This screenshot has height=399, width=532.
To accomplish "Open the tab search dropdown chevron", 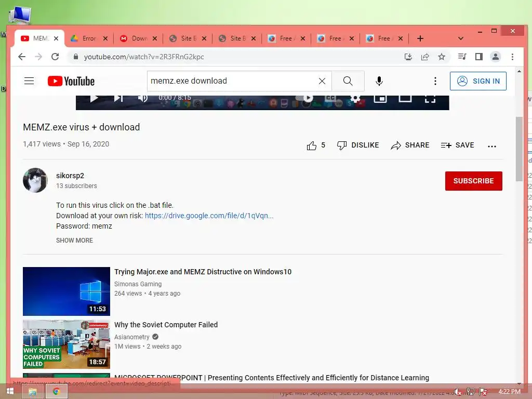I will pyautogui.click(x=460, y=38).
